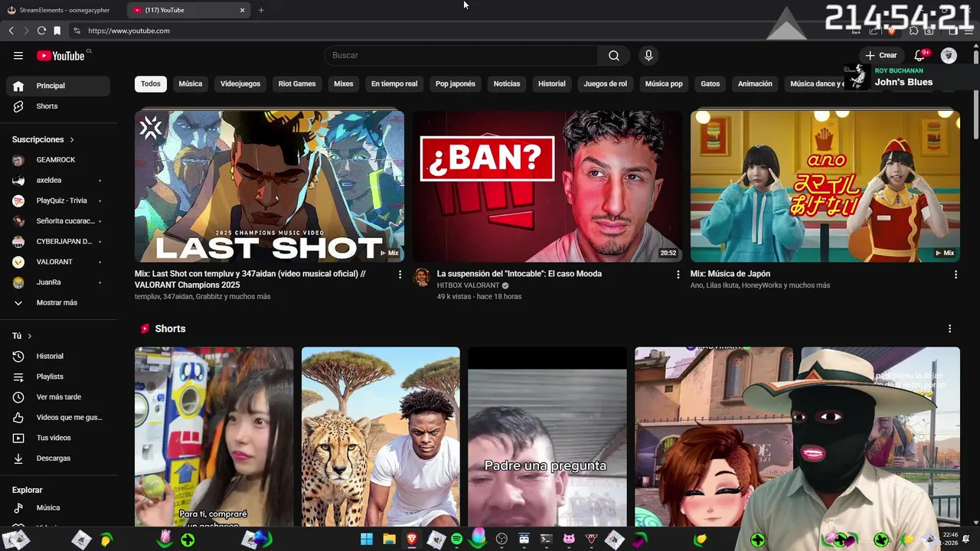Open Historial in sidebar

(x=58, y=356)
